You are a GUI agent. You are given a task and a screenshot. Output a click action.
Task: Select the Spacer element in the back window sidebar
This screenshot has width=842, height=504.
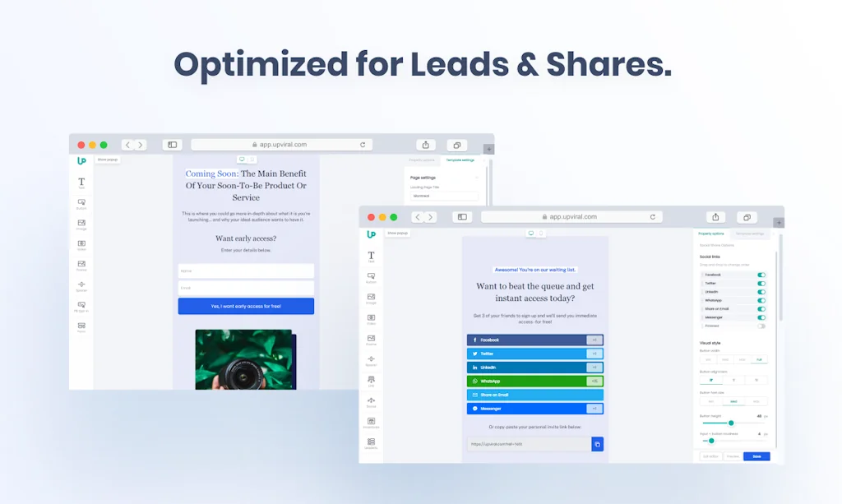[81, 286]
